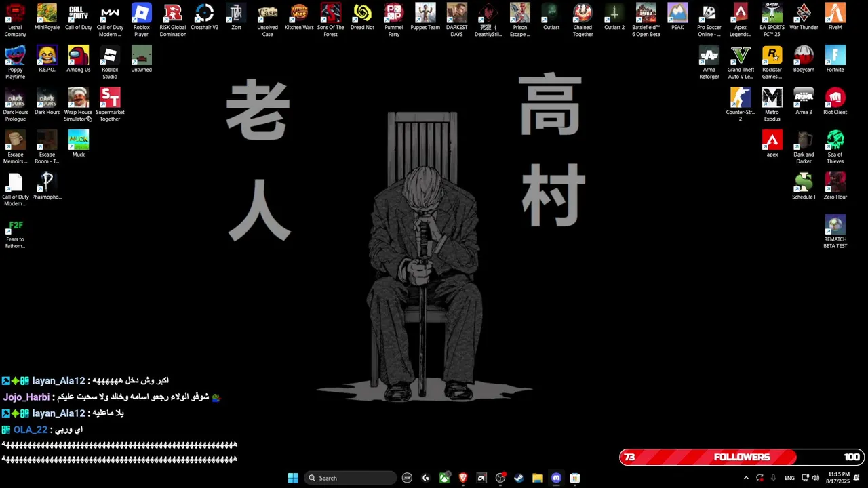
Task: Select Rockstar Games launcher icon
Action: (772, 62)
